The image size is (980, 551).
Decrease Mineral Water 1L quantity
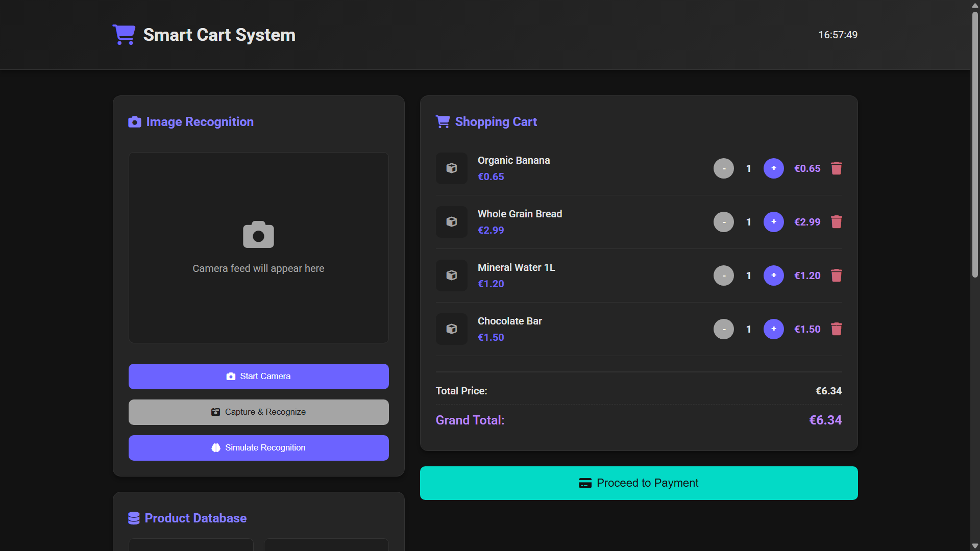point(724,275)
